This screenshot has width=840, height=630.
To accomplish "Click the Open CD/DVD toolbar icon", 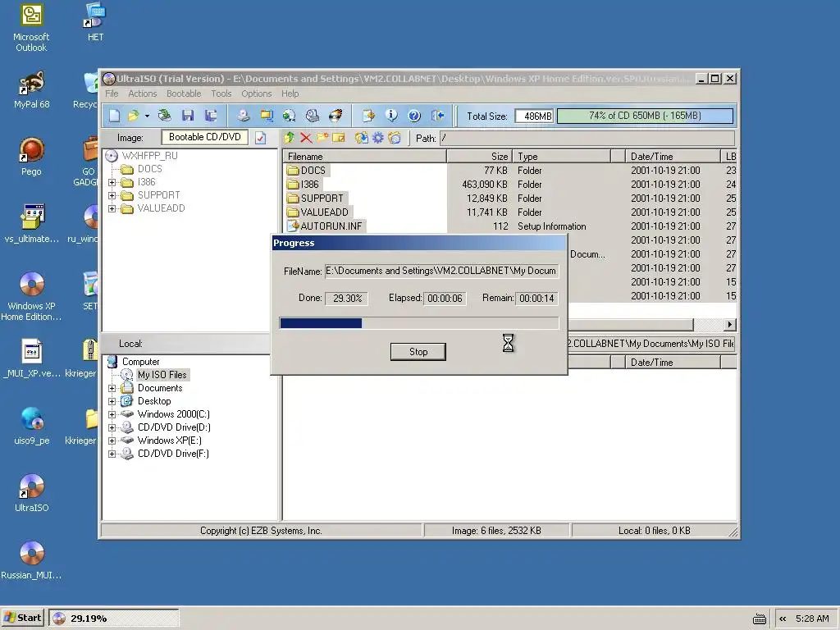I will coord(164,116).
